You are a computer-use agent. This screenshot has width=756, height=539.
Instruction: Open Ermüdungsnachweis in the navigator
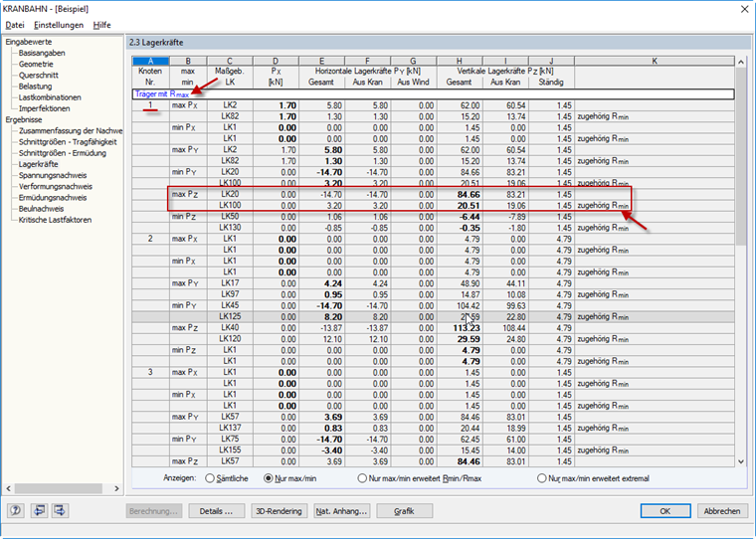coord(53,197)
